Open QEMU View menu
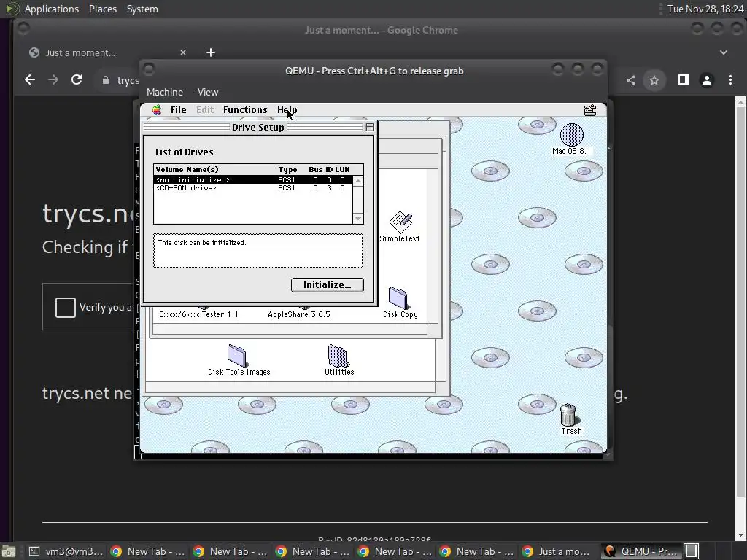747x560 pixels. coord(208,92)
